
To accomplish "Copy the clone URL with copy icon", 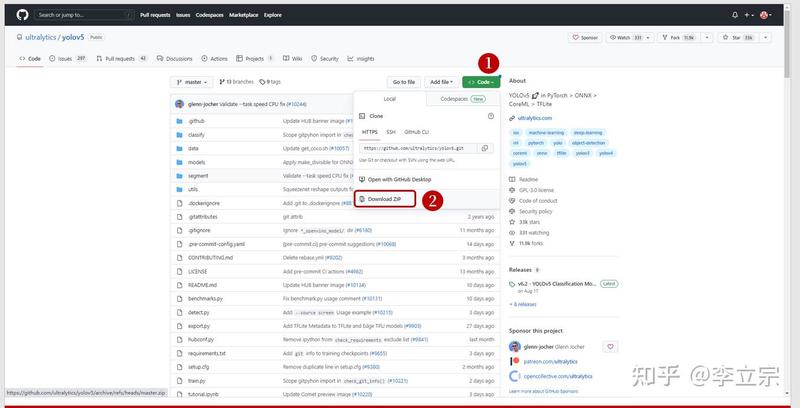I will click(485, 148).
